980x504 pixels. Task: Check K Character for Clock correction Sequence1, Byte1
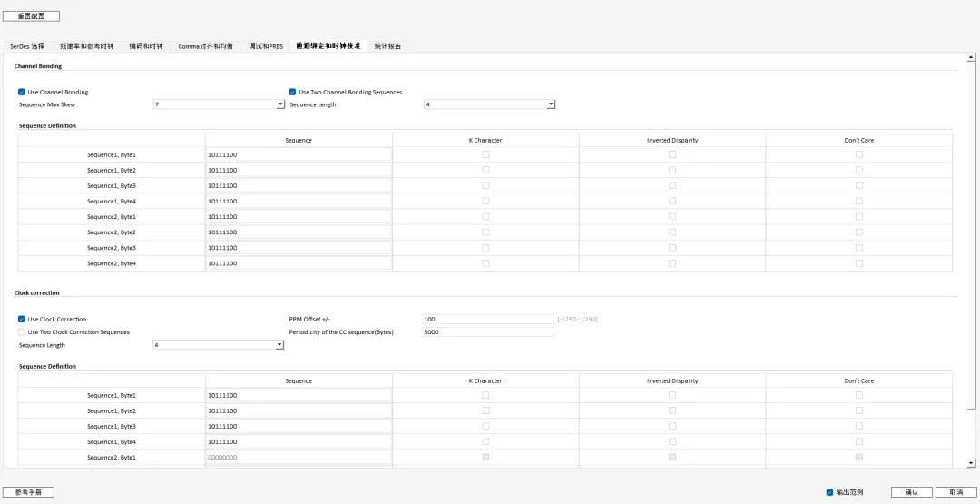485,395
